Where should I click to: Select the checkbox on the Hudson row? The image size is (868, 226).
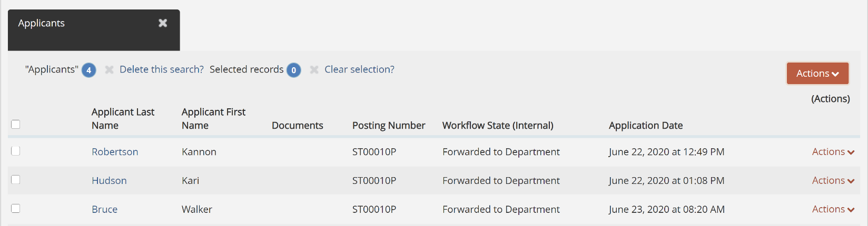[16, 180]
